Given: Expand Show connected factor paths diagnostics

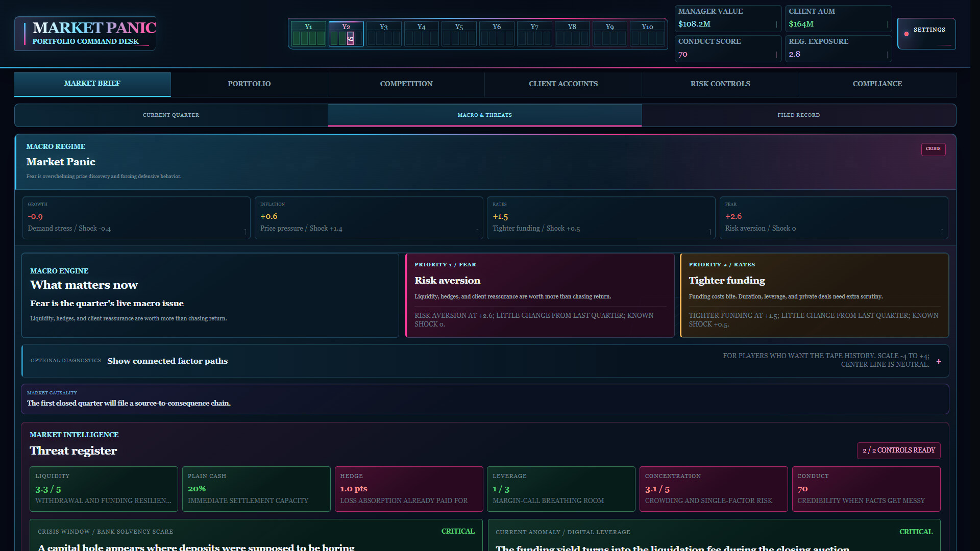Looking at the screenshot, I should [485, 361].
